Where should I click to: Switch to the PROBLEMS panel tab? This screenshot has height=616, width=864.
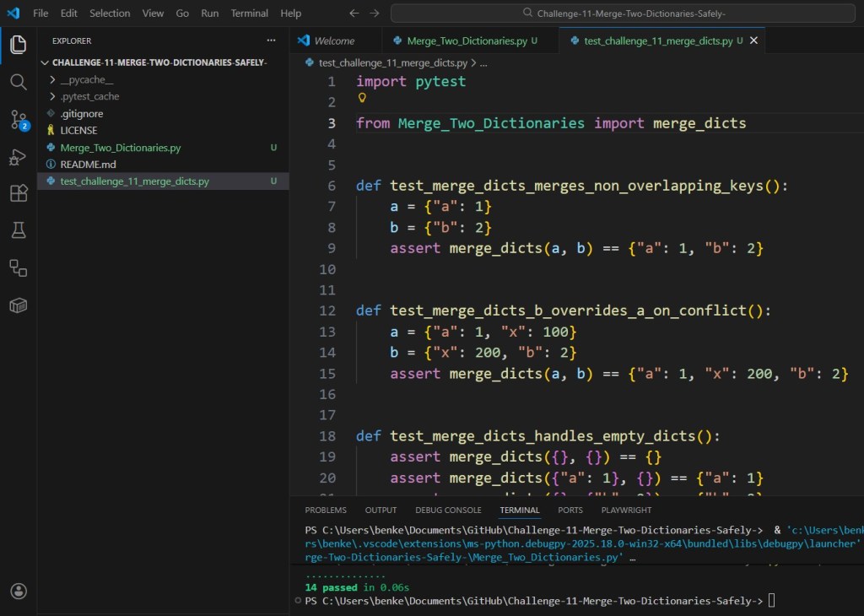pyautogui.click(x=327, y=510)
